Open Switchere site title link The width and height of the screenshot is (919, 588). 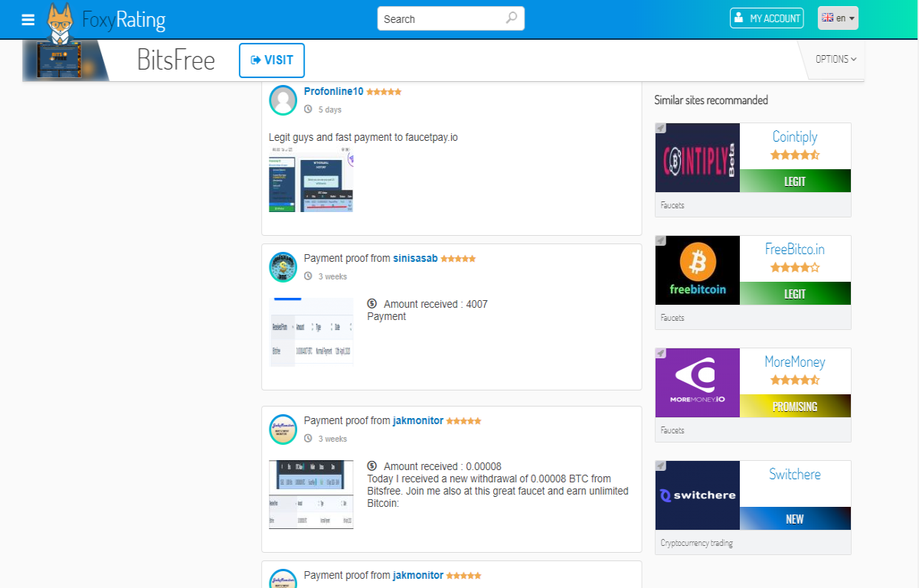(x=795, y=474)
